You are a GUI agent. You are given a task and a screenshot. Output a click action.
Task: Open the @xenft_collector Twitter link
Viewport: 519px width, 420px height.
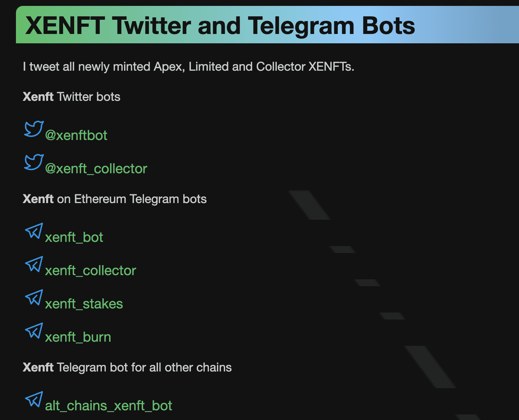tap(96, 168)
